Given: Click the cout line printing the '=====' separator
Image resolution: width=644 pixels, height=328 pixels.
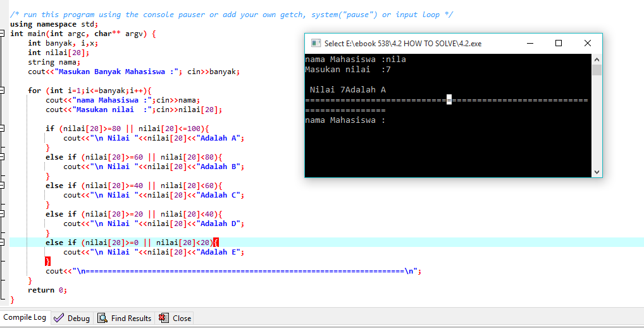Looking at the screenshot, I should (x=233, y=271).
